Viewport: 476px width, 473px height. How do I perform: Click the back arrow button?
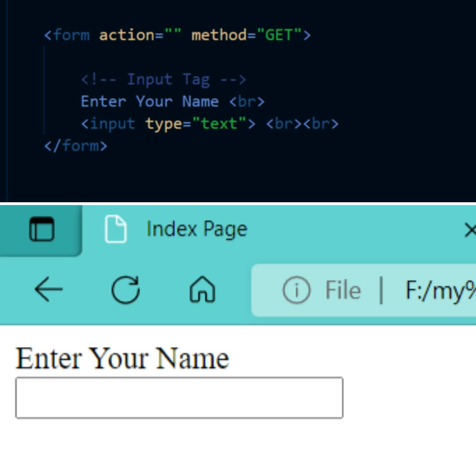point(49,289)
